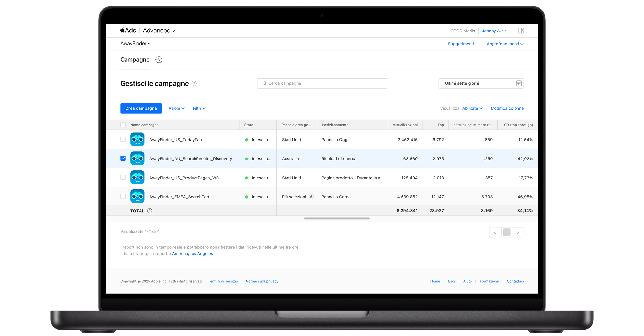Image resolution: width=644 pixels, height=336 pixels.
Task: Open the Filtri dropdown
Action: click(x=199, y=108)
